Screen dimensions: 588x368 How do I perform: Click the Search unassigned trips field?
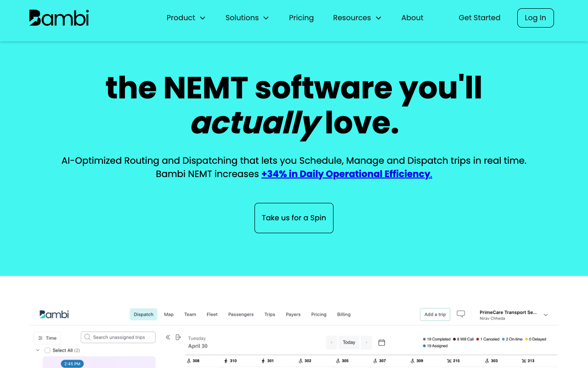(x=118, y=338)
